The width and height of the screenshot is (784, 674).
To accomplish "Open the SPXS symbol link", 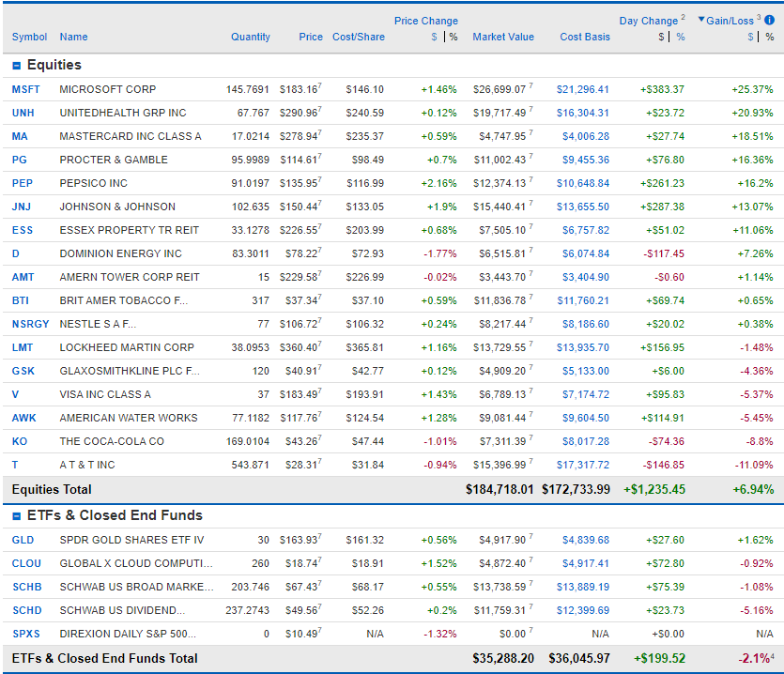I will click(x=26, y=635).
